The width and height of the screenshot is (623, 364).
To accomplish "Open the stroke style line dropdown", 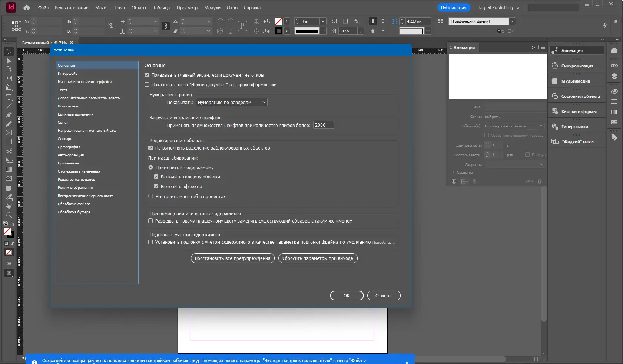I will click(323, 31).
